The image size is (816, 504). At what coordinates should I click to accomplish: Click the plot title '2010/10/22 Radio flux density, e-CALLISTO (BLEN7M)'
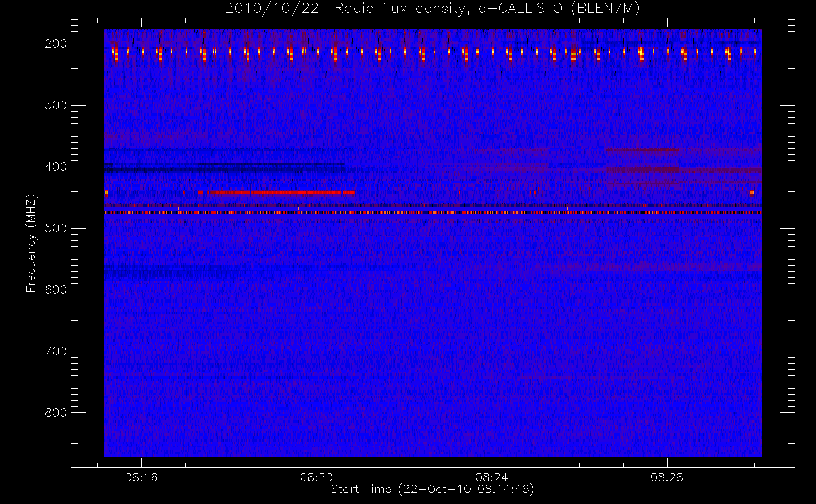tap(433, 9)
